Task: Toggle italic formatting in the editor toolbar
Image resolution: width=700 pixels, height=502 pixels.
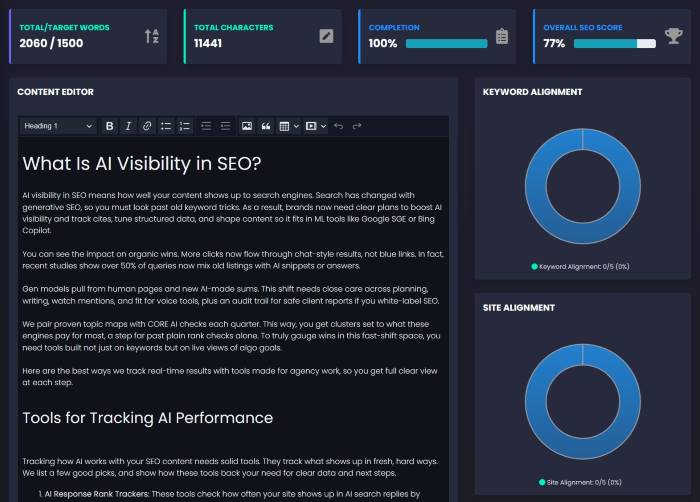Action: click(128, 126)
